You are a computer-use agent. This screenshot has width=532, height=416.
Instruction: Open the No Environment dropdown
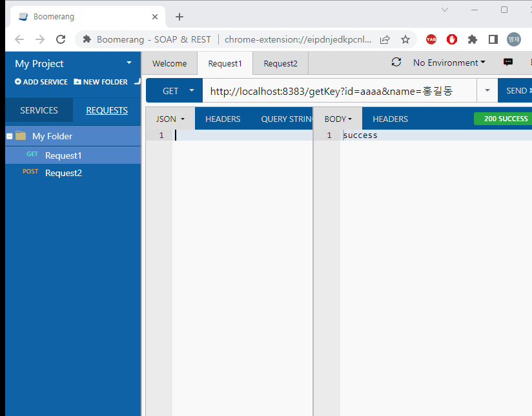(449, 63)
